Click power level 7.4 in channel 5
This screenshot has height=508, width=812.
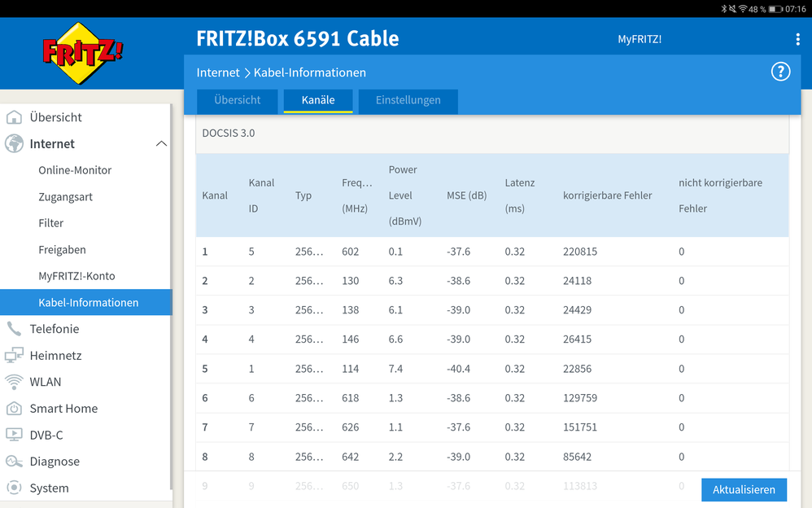coord(395,369)
